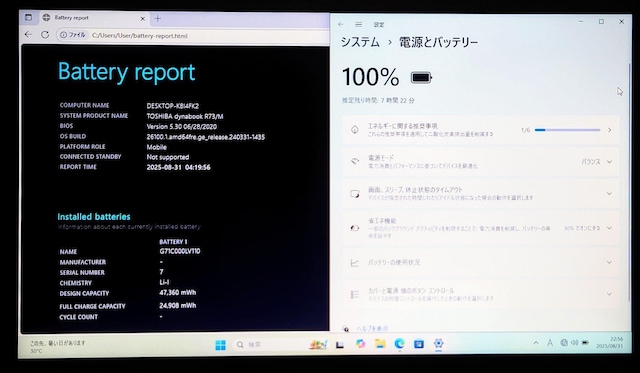Open the 電源モード バランス dropdown
Image resolution: width=640 pixels, height=373 pixels.
pyautogui.click(x=596, y=162)
